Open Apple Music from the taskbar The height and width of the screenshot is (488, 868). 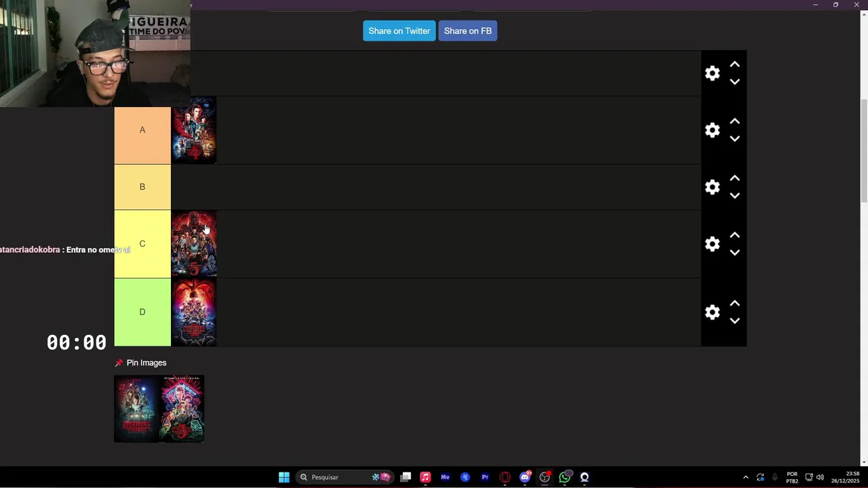pos(425,477)
